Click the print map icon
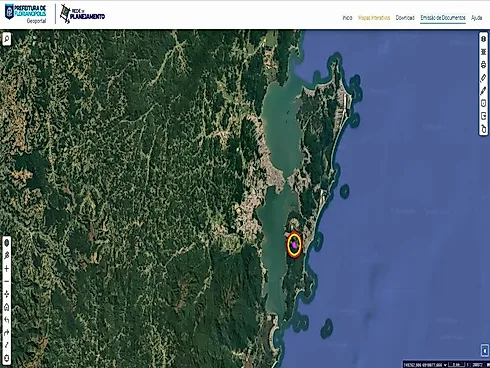490x368 pixels. click(483, 65)
